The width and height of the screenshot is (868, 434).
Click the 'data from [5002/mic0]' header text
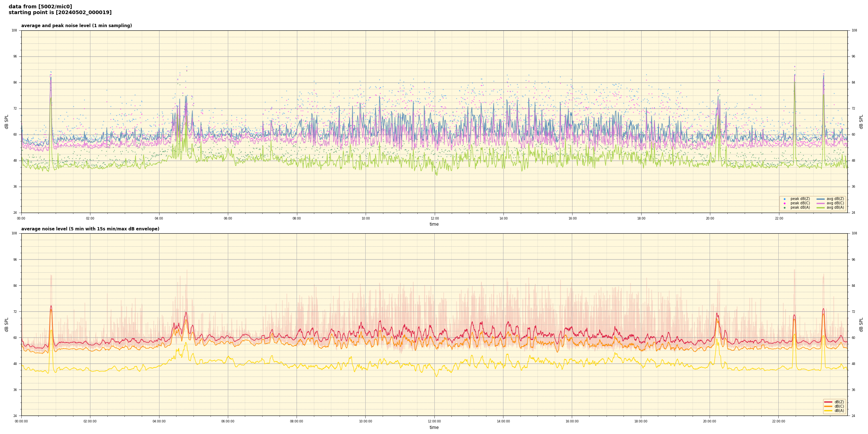(40, 7)
